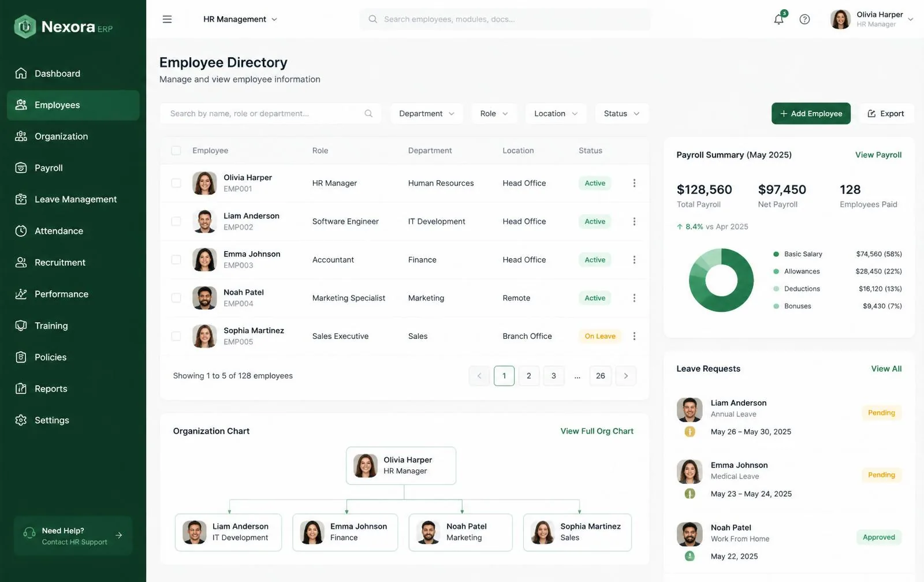Click the Payroll icon in sidebar
Viewport: 924px width, 582px height.
point(21,168)
